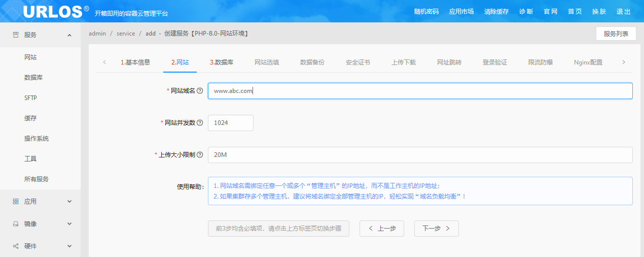Screen dimensions: 644x257
Task: Click help icon next to 网站域名
Action: [x=200, y=91]
